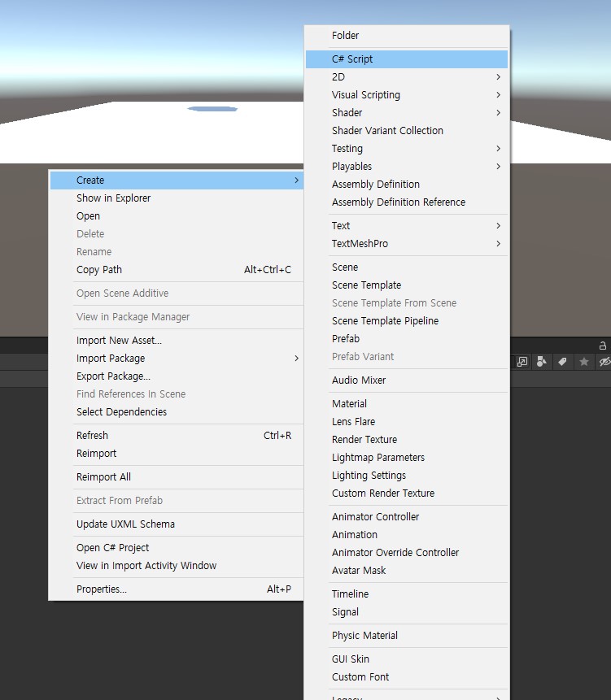Expand the 2D submenu
The width and height of the screenshot is (611, 700).
pyautogui.click(x=407, y=77)
